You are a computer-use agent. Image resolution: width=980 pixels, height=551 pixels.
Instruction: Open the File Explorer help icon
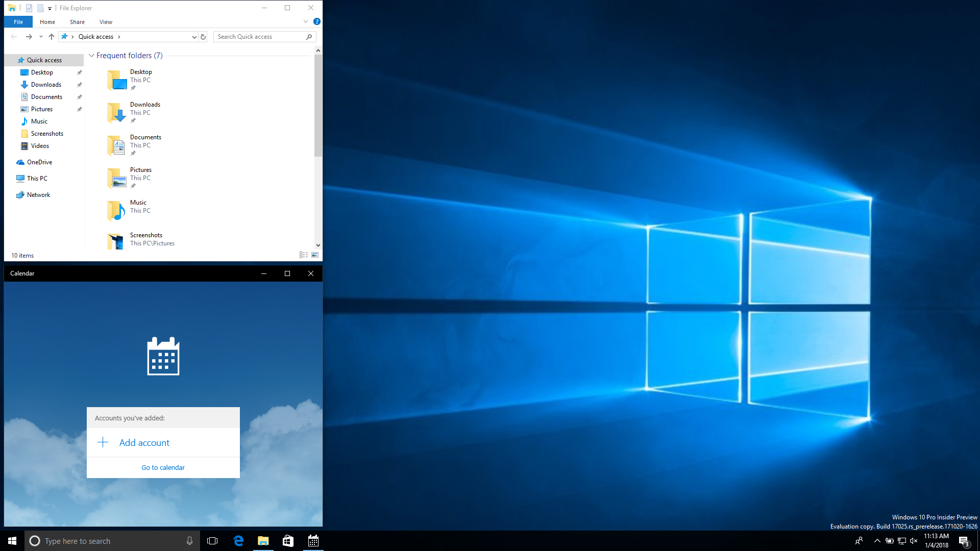click(x=316, y=21)
